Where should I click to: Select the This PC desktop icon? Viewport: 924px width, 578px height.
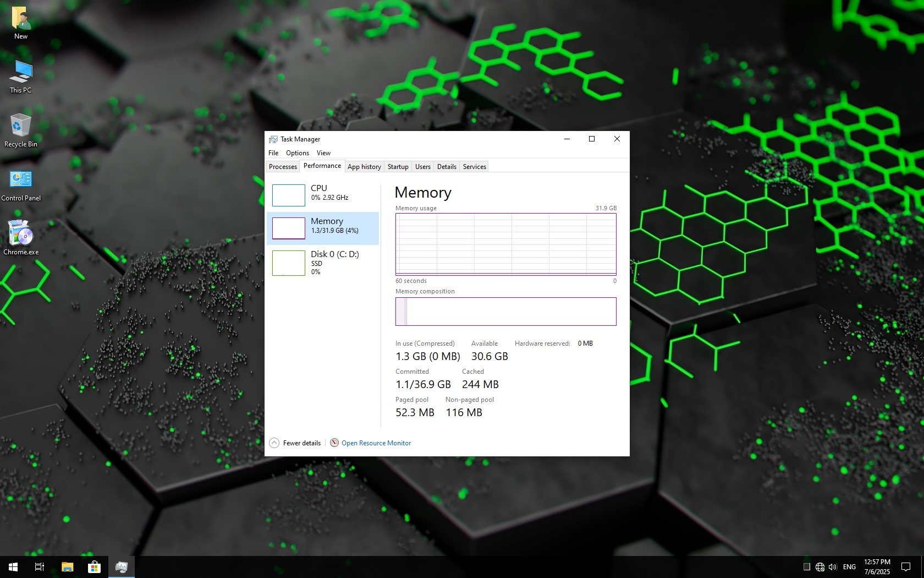[21, 77]
